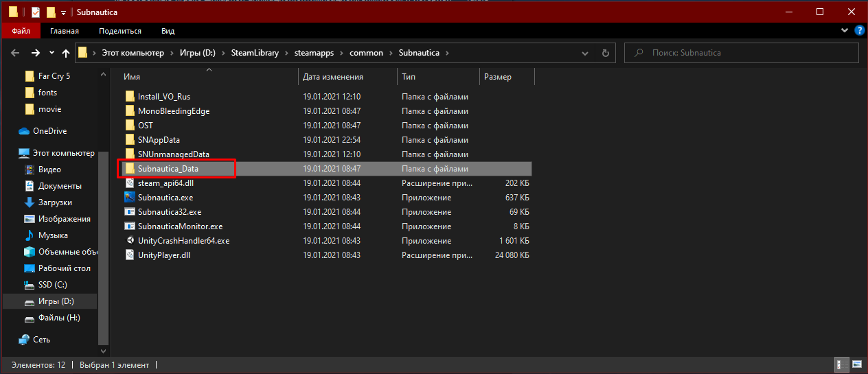Open Файлы (H:) drive in sidebar
Image resolution: width=868 pixels, height=374 pixels.
59,318
